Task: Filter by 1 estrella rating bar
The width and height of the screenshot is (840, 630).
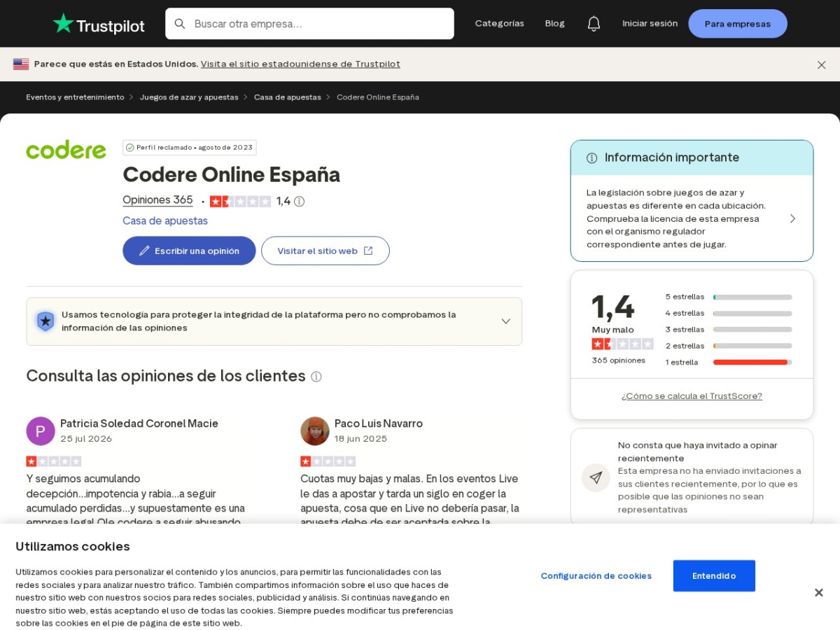Action: click(729, 362)
